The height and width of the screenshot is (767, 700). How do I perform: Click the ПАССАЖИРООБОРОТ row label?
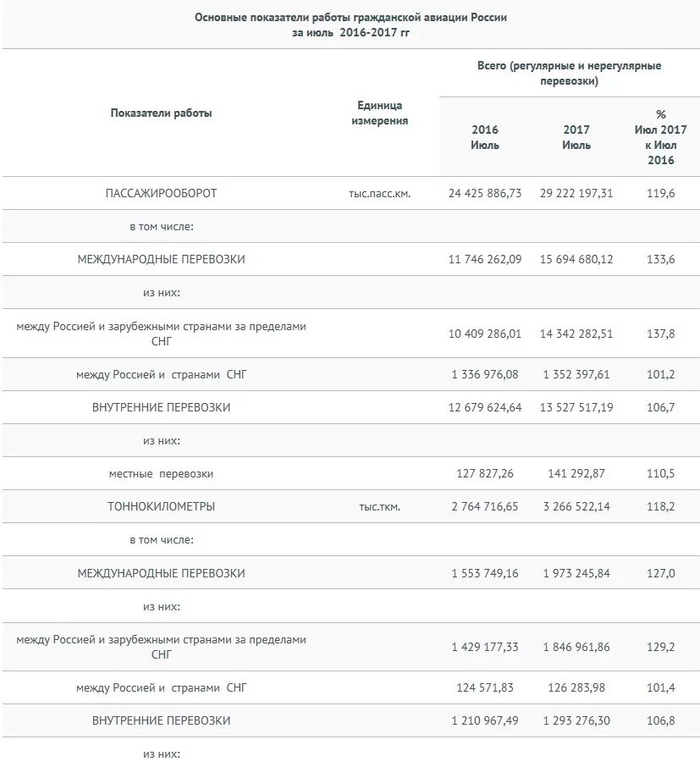coord(161,193)
